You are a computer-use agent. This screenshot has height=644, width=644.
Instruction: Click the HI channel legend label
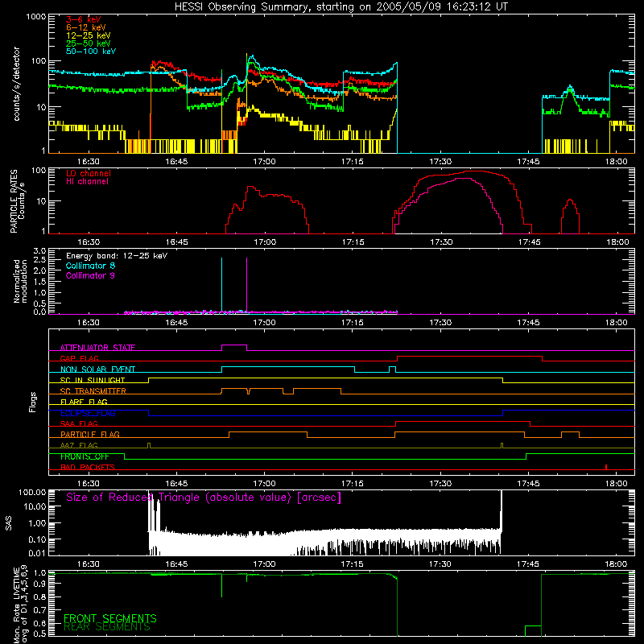[87, 182]
